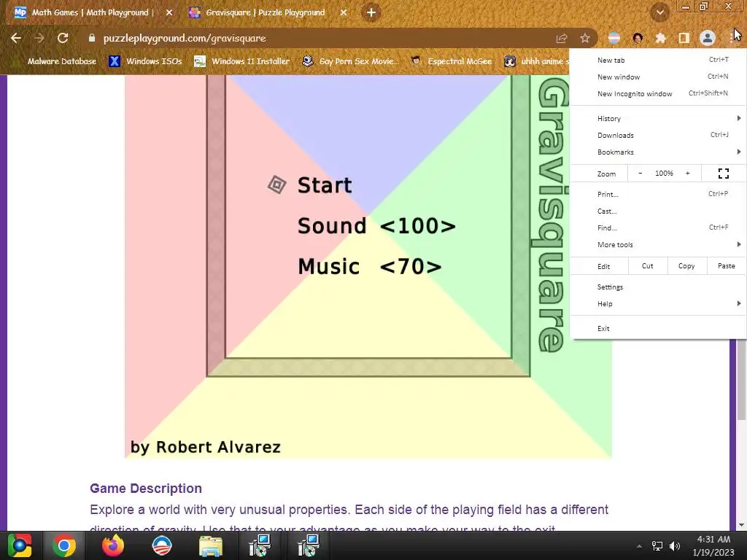Bookmark this page with the star icon
The height and width of the screenshot is (560, 747).
[x=585, y=38]
